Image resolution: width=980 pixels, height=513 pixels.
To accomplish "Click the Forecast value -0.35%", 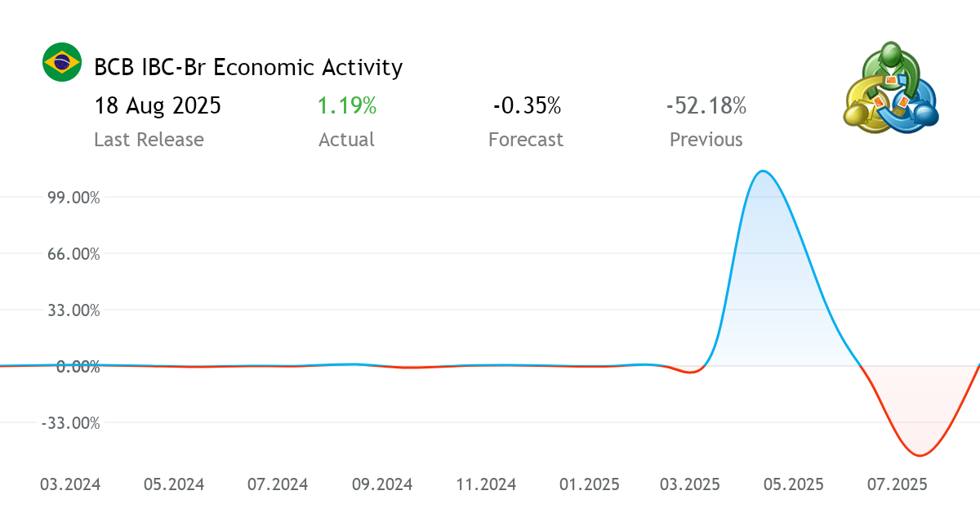I will (x=527, y=106).
